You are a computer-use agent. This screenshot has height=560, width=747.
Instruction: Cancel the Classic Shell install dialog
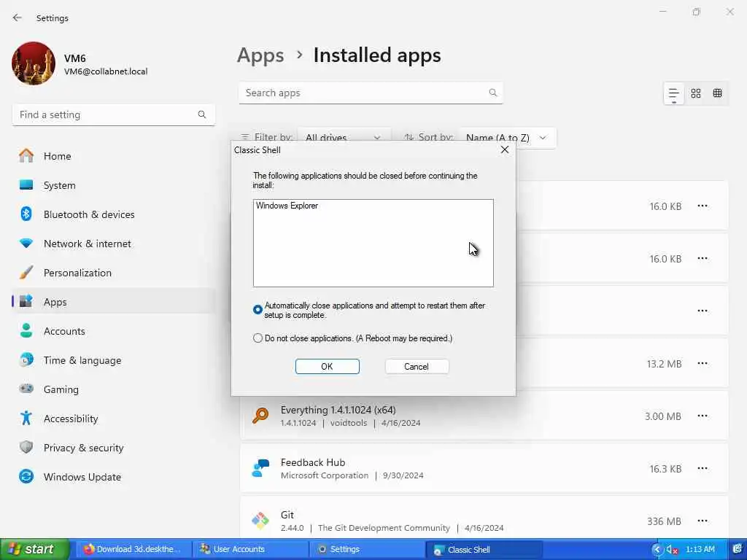(417, 366)
